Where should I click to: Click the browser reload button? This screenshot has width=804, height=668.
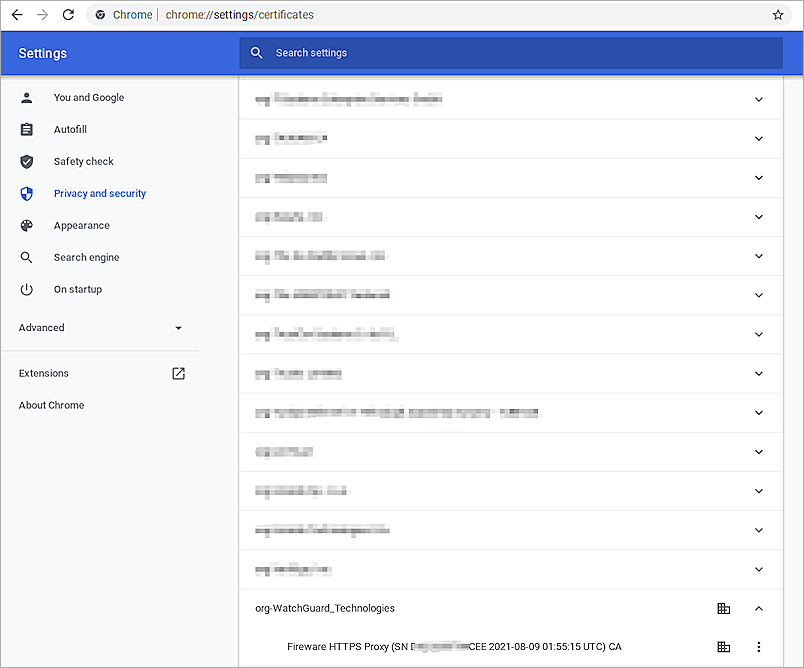tap(67, 15)
